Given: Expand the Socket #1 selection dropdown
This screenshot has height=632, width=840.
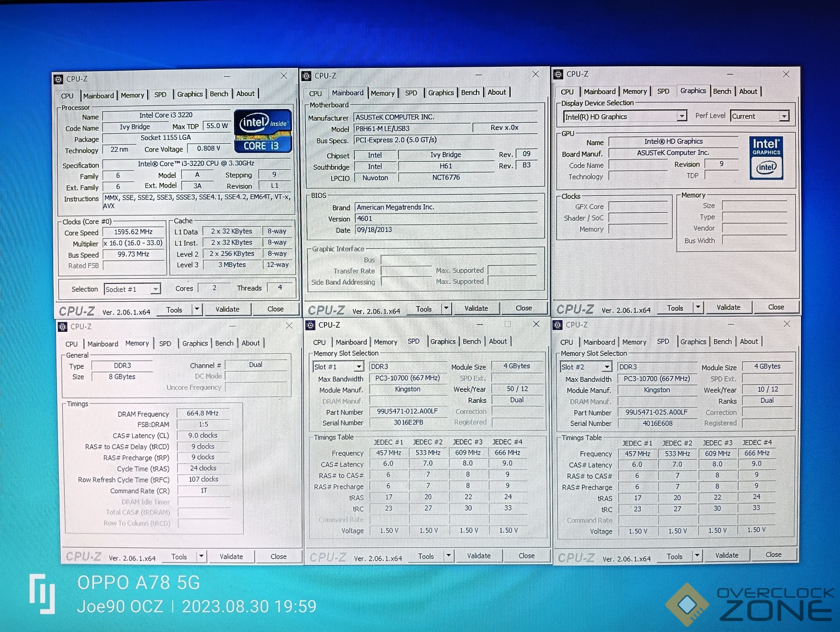Looking at the screenshot, I should 155,289.
